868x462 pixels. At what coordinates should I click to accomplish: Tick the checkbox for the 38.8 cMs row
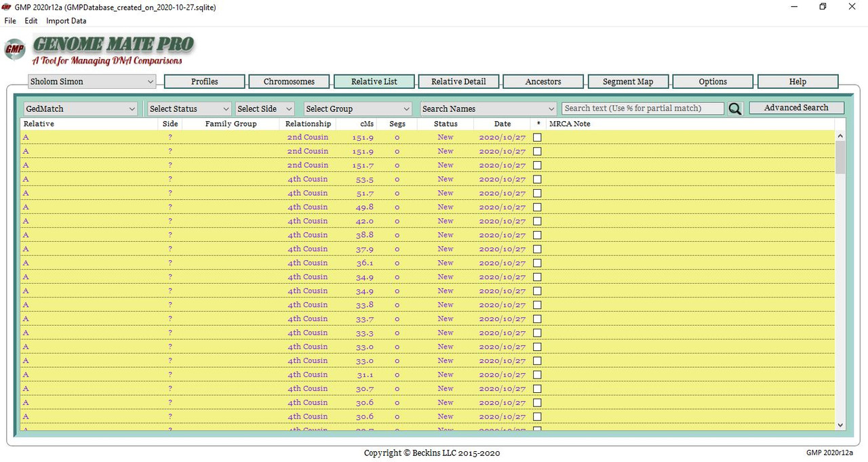tap(537, 235)
